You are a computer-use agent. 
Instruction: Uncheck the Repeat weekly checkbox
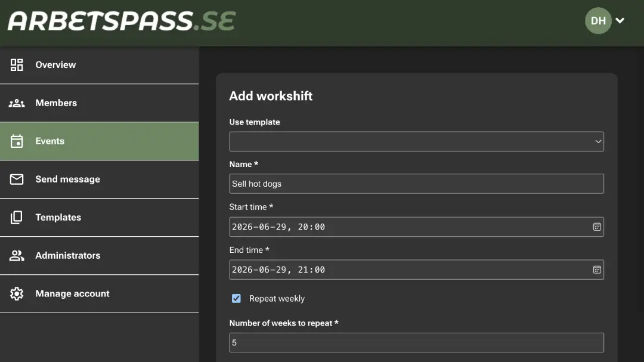(236, 298)
